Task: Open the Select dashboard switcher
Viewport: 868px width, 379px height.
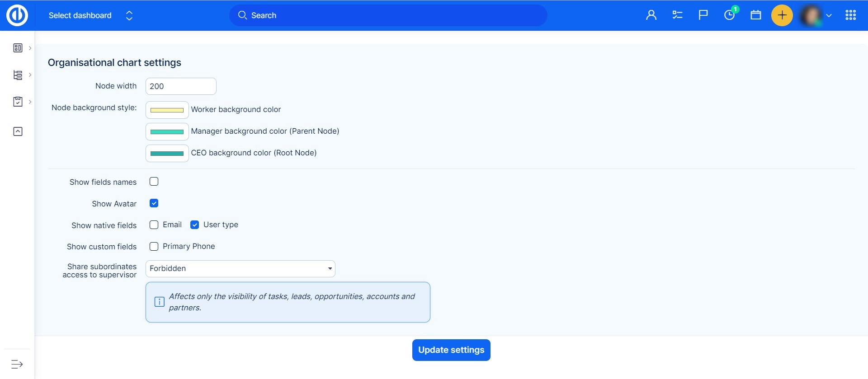Action: click(90, 15)
